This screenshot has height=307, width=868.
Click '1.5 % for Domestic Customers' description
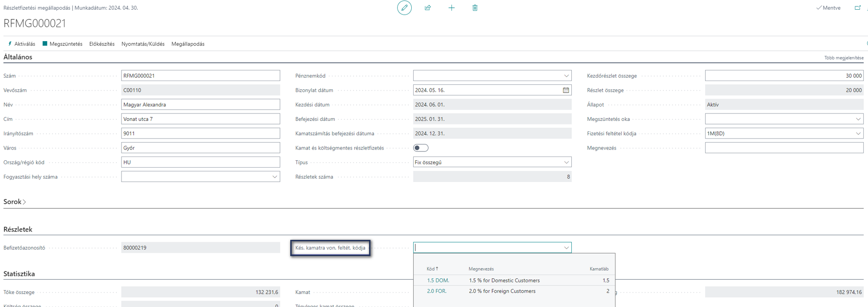[x=504, y=281]
